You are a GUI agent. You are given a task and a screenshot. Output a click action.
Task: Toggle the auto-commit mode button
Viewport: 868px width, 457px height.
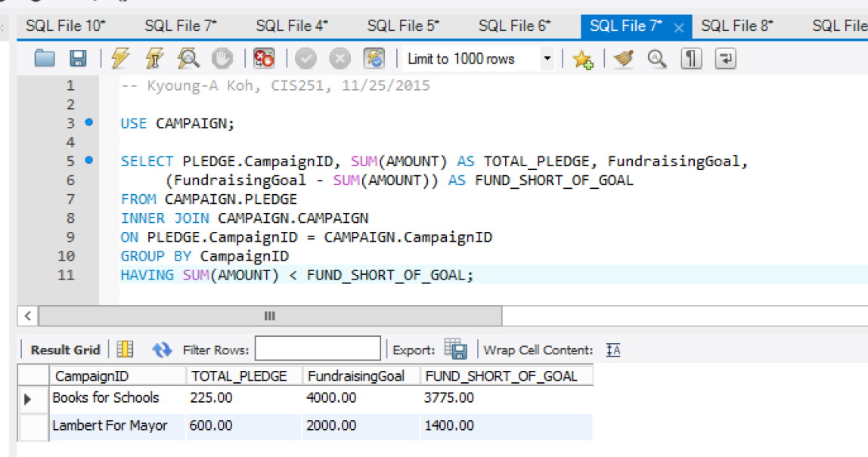coord(374,58)
